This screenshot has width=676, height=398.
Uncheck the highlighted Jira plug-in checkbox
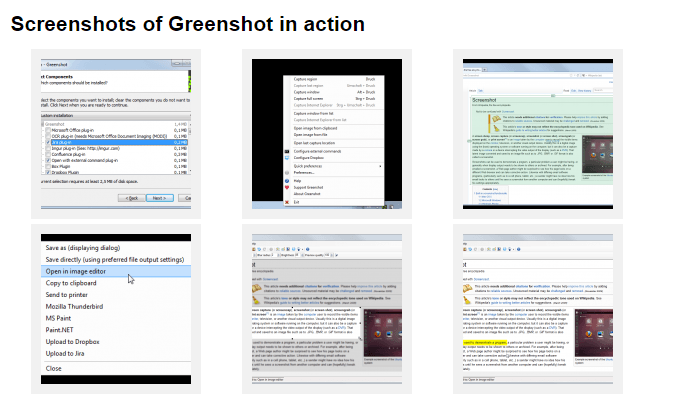coord(48,142)
